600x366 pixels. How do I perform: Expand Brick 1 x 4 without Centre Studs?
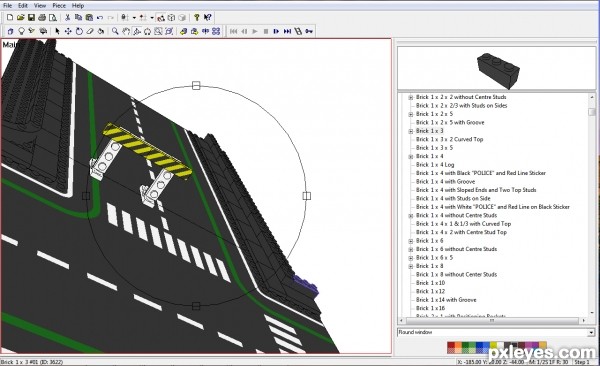[410, 216]
